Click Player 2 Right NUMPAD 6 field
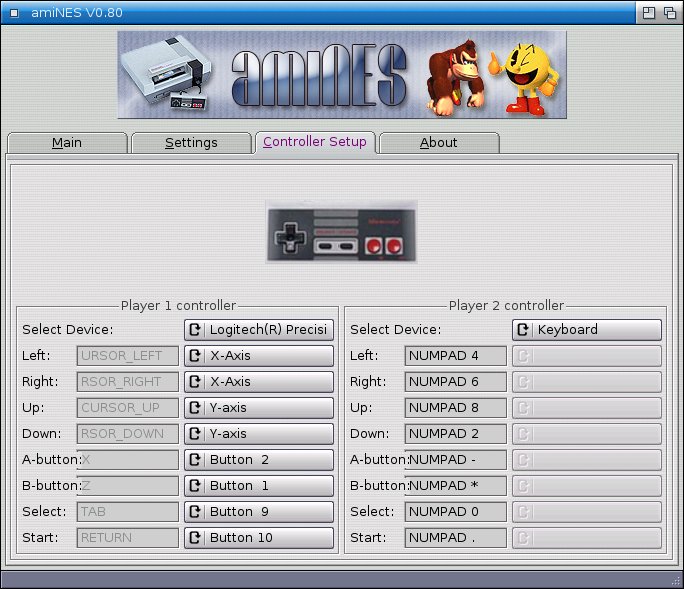The image size is (684, 589). (x=455, y=382)
